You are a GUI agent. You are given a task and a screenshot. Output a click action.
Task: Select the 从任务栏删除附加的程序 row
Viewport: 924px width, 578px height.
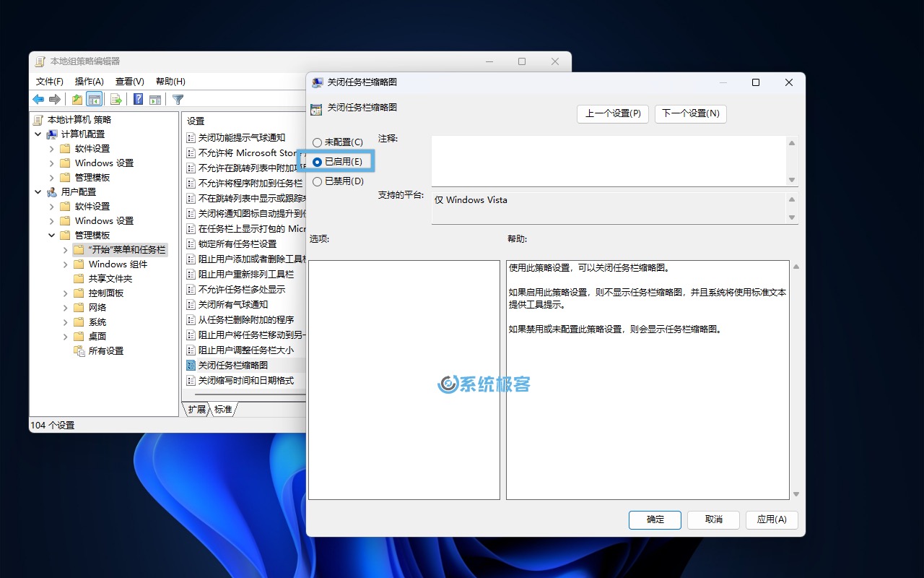point(245,320)
